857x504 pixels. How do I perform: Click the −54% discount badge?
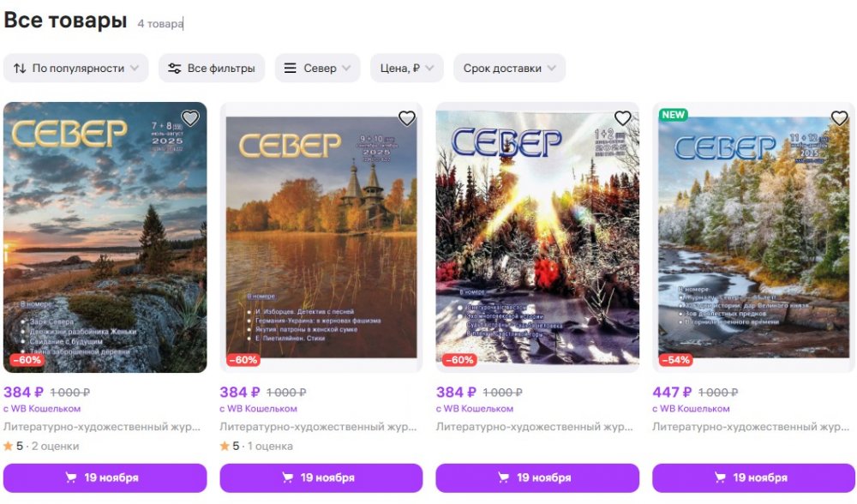[x=676, y=360]
